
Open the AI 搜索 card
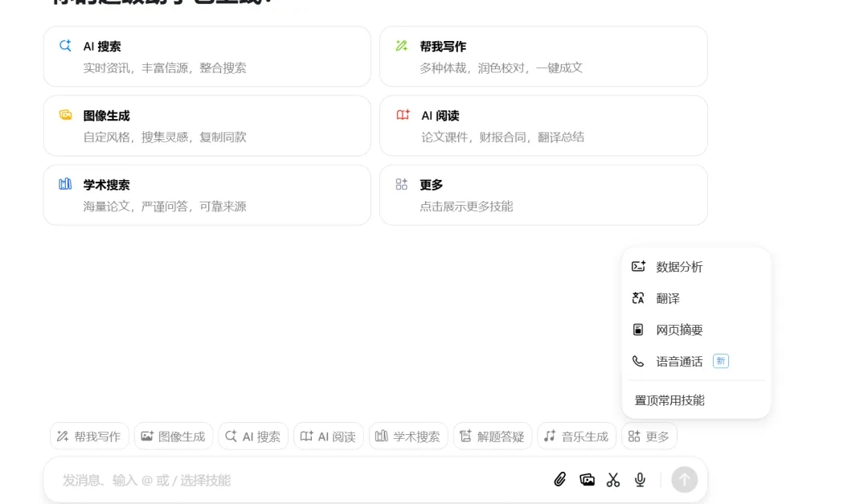coord(207,56)
